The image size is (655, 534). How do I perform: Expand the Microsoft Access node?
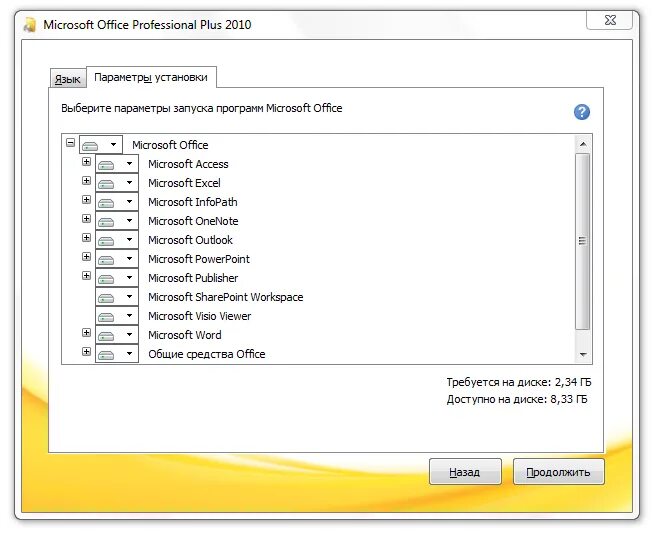click(x=86, y=161)
